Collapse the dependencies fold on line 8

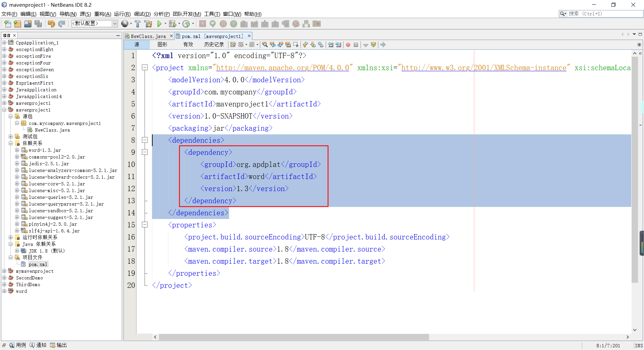tap(145, 140)
